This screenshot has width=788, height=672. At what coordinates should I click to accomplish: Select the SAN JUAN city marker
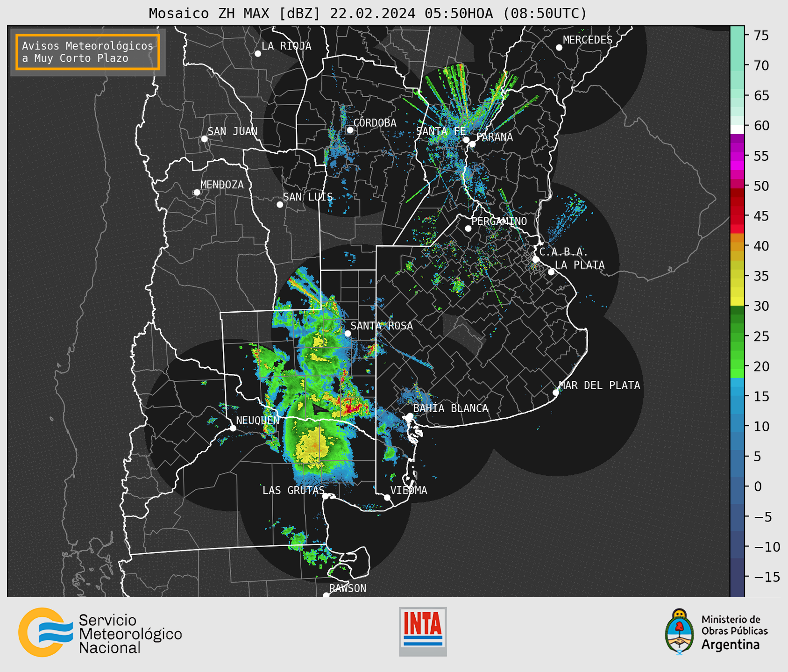[x=204, y=139]
